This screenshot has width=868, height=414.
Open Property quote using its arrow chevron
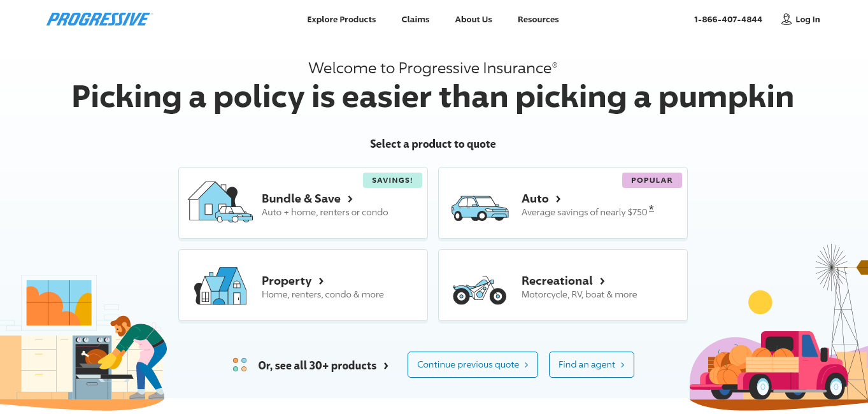click(320, 281)
